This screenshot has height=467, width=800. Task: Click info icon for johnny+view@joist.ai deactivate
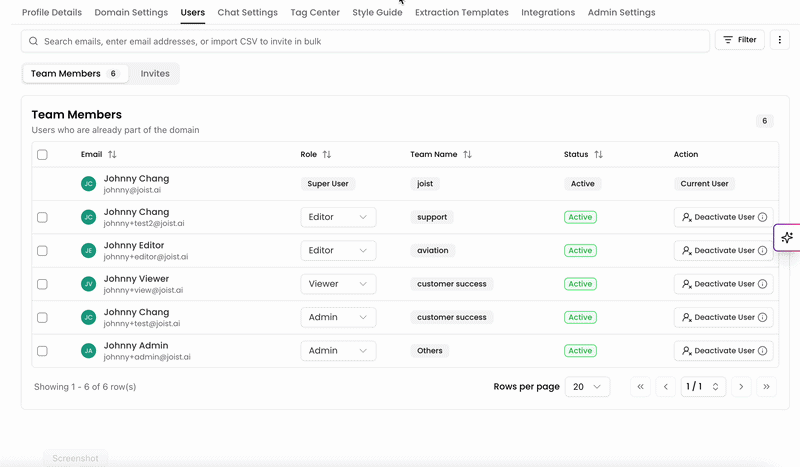[x=762, y=284]
